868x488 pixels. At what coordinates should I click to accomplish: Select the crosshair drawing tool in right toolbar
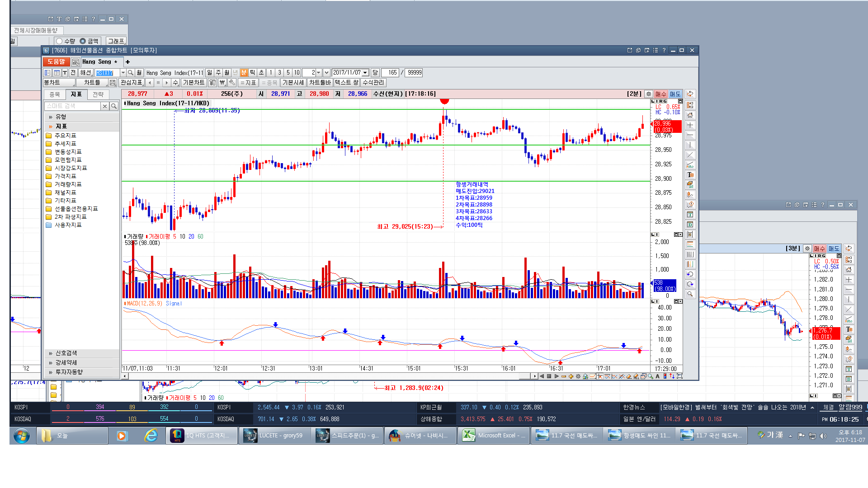coord(690,125)
